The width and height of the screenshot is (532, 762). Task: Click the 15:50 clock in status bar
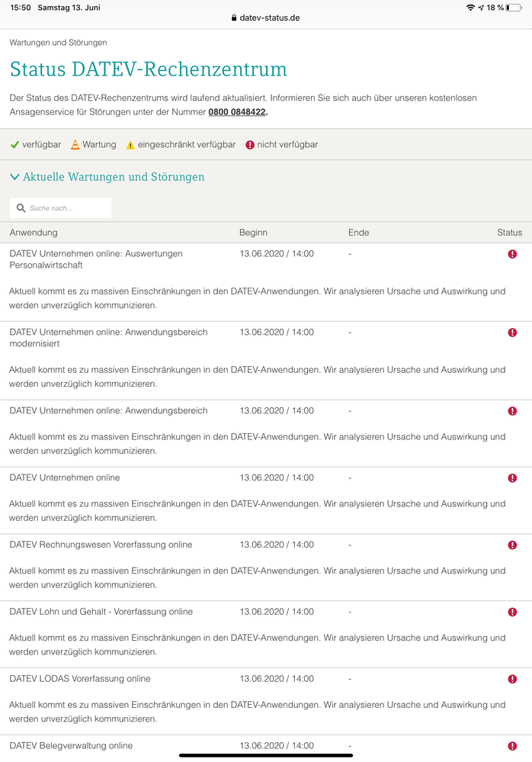click(21, 8)
